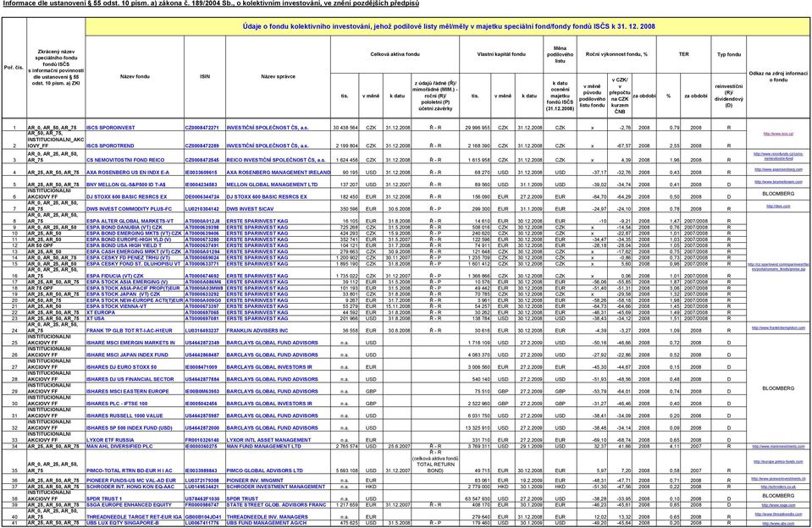The height and width of the screenshot is (528, 812).
Task: Open the reicofunds.cz source link
Action: [x=778, y=157]
